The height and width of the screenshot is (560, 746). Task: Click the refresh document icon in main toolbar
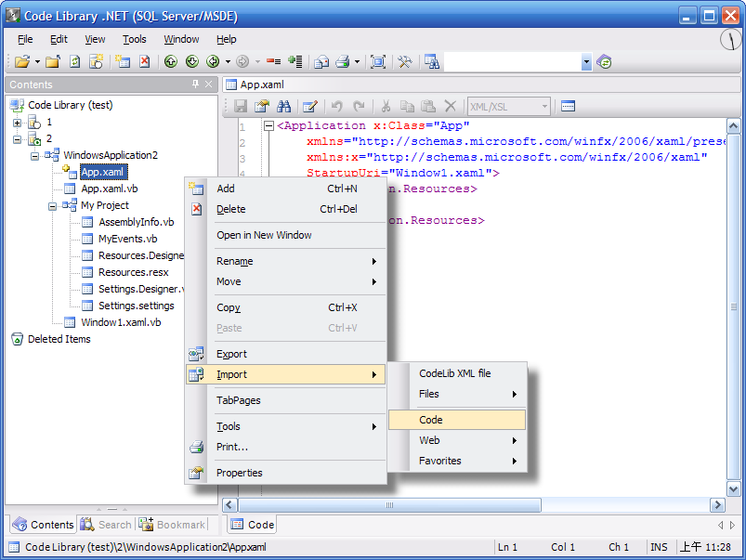[74, 62]
